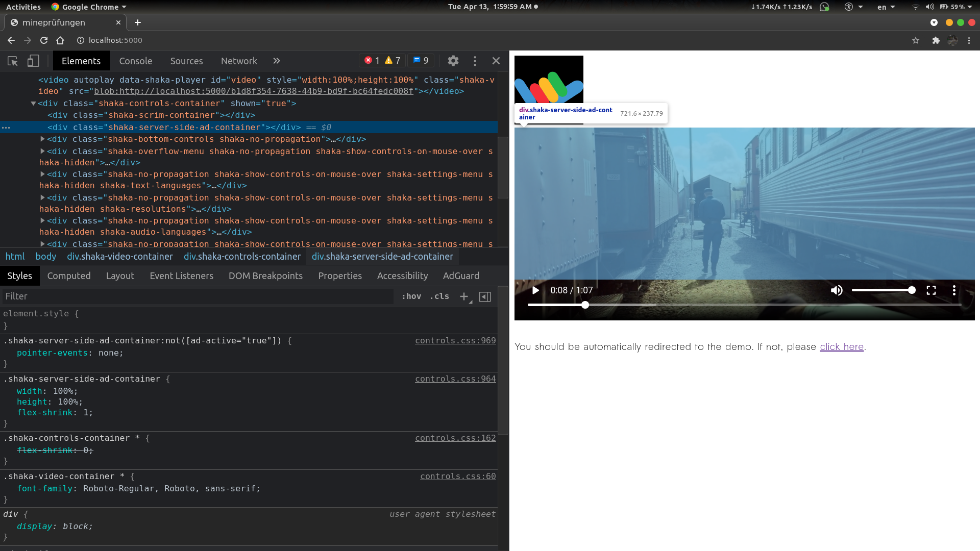Expand the shaka-bottom-controls div
Screen dimensions: 980x551
(42, 139)
